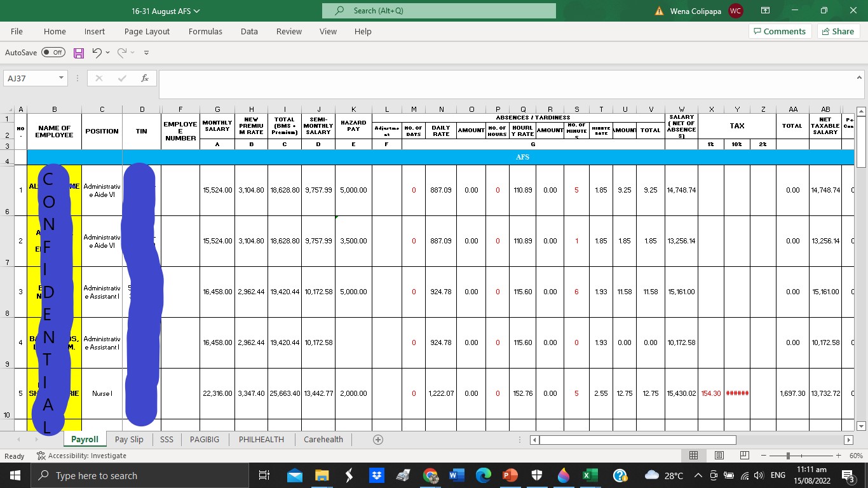Open the View tab

click(328, 31)
